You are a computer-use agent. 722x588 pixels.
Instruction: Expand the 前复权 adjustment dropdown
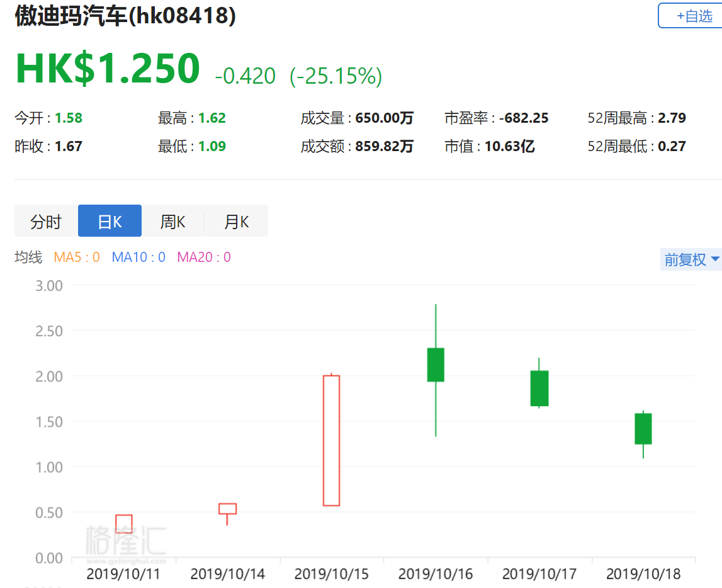click(691, 259)
